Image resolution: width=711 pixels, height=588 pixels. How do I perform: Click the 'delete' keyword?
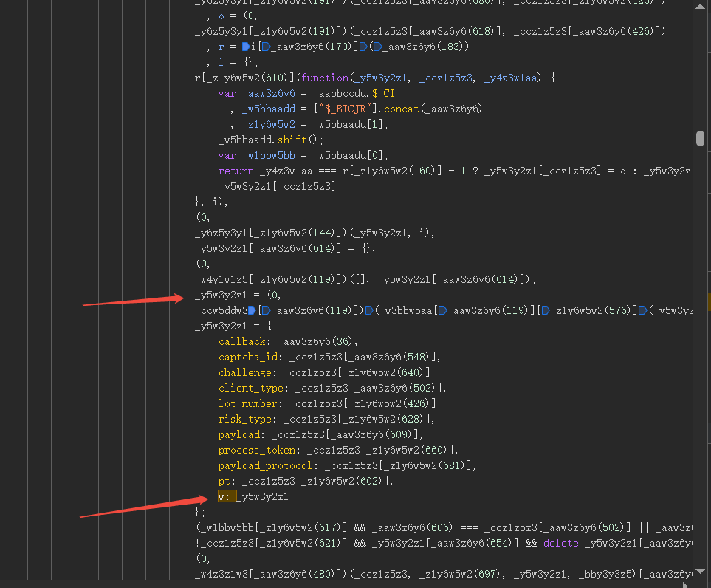click(x=561, y=543)
